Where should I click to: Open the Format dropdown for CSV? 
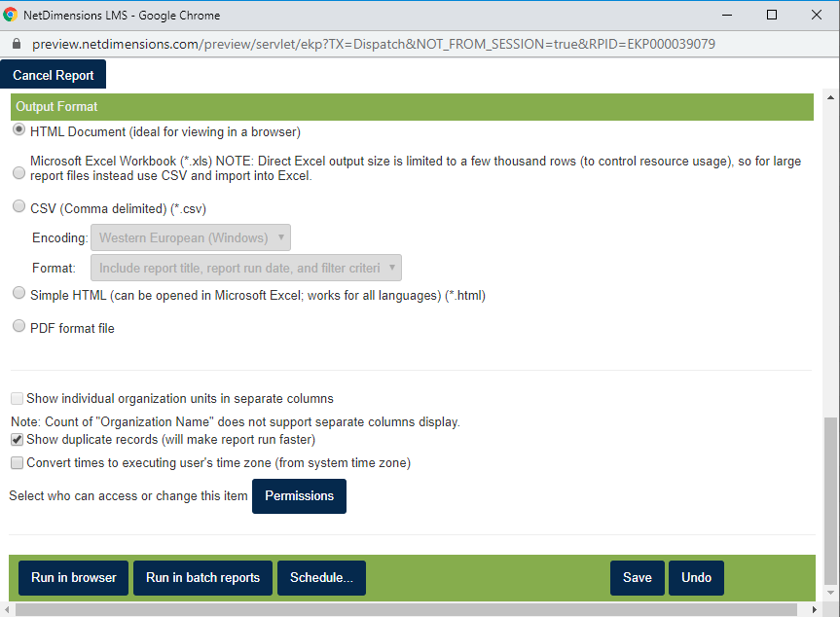[x=246, y=268]
